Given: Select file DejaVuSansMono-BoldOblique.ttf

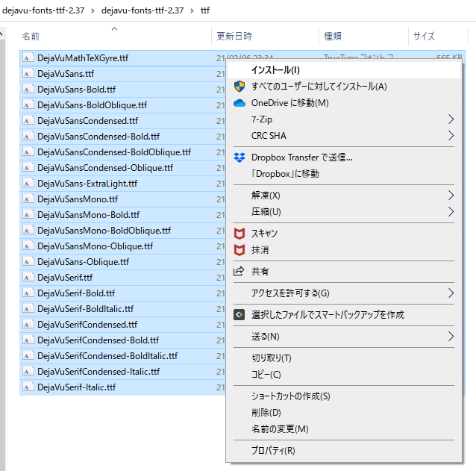Looking at the screenshot, I should 104,231.
